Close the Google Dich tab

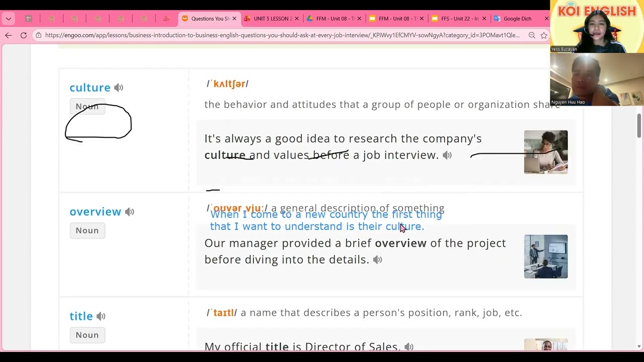coord(546,19)
